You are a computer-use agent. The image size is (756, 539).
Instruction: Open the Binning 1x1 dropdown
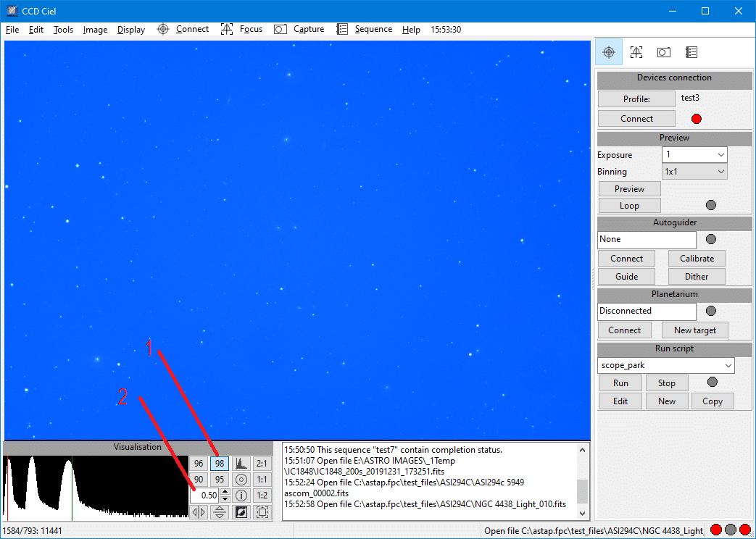click(720, 172)
